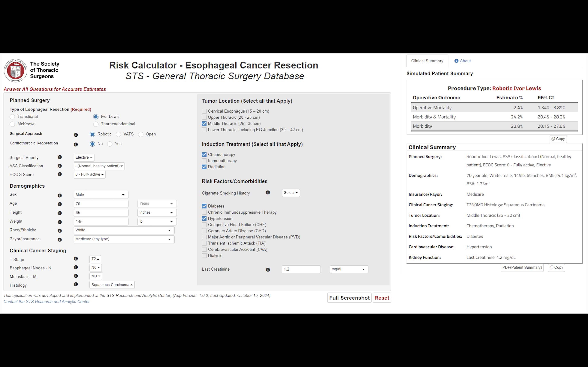
Task: Click info icon next to Cigarette Smoking History
Action: 268,192
